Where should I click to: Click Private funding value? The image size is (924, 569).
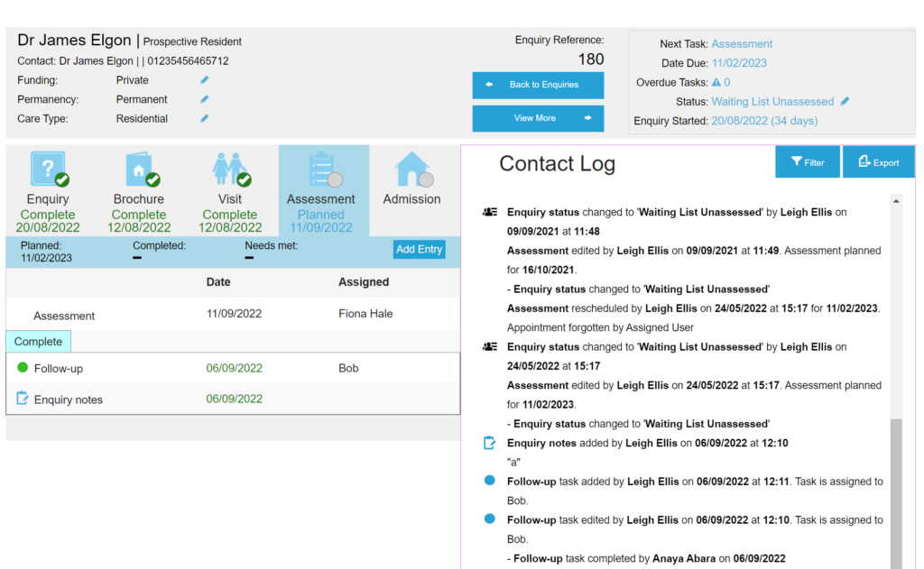coord(132,80)
